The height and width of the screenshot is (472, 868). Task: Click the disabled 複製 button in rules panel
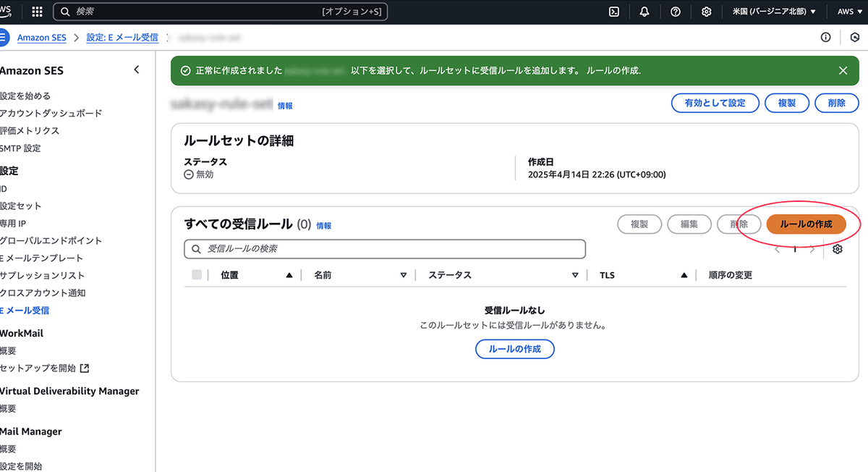click(x=639, y=224)
